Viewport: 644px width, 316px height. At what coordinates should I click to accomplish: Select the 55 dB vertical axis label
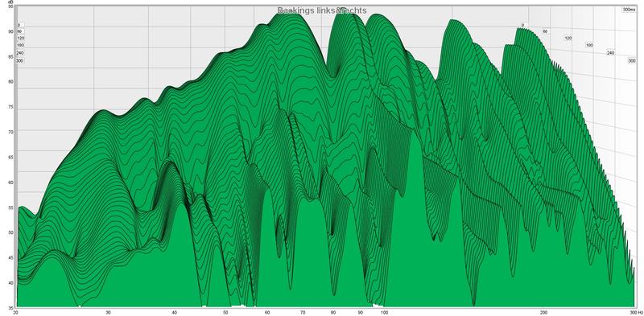click(x=10, y=207)
